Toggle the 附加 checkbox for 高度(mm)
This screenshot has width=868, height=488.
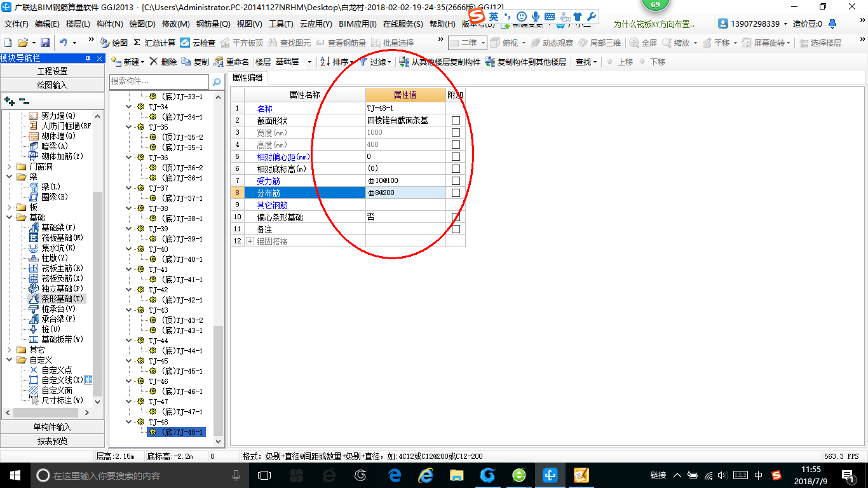[x=456, y=144]
